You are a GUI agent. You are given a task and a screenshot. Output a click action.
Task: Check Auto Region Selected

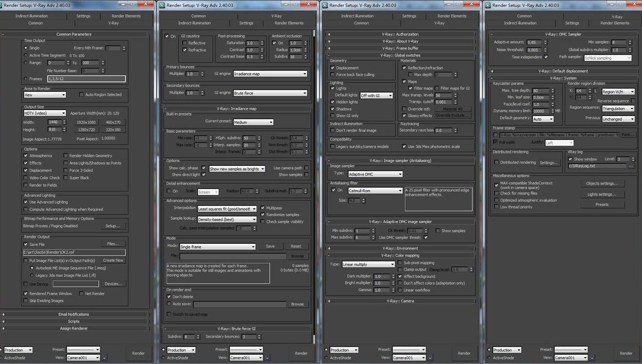81,95
